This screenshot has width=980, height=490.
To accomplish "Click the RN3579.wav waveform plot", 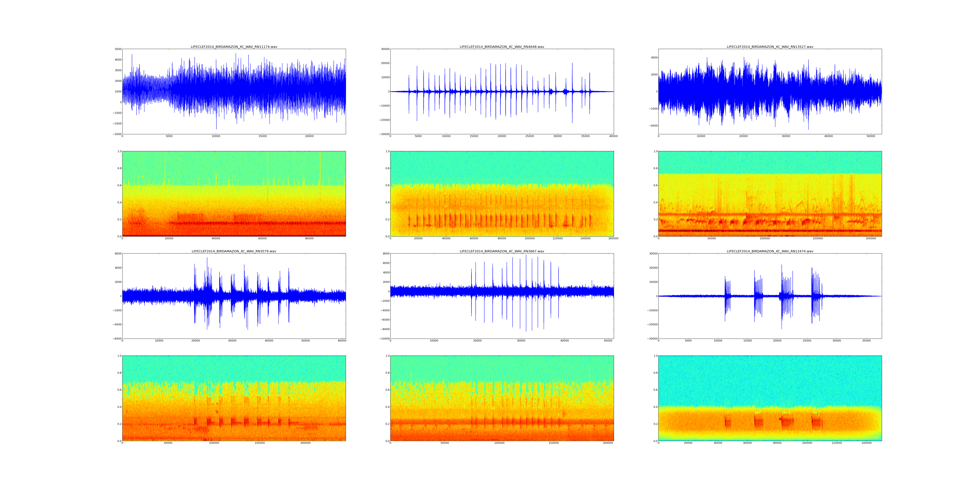I will (x=234, y=296).
